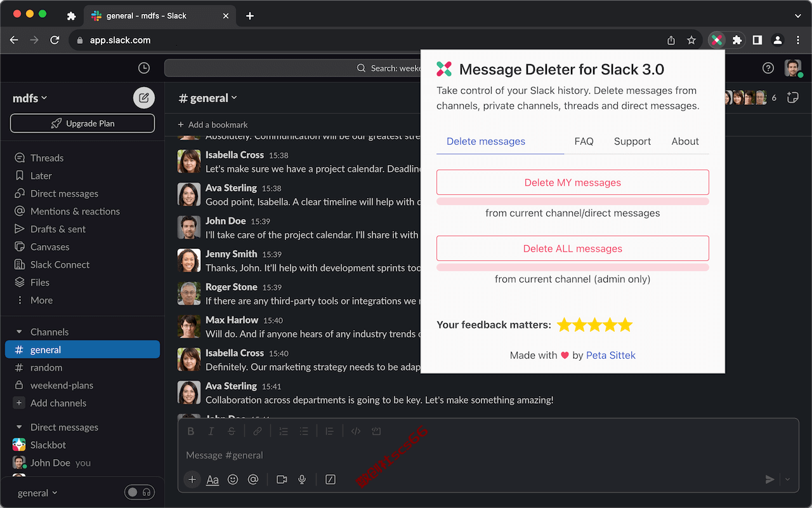812x508 pixels.
Task: Open the emoji picker in composer
Action: coord(233,479)
